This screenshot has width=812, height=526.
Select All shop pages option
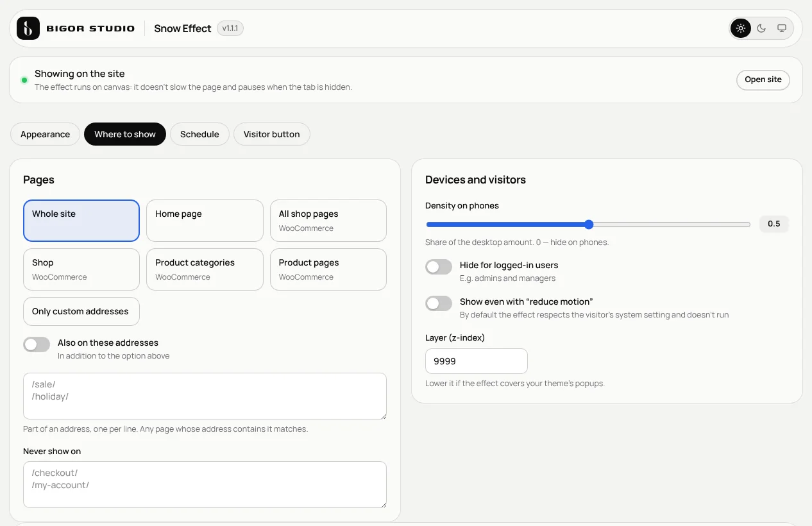pos(328,221)
